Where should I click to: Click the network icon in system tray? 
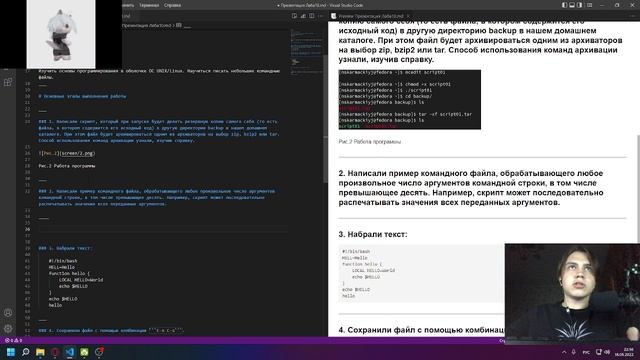coord(599,352)
